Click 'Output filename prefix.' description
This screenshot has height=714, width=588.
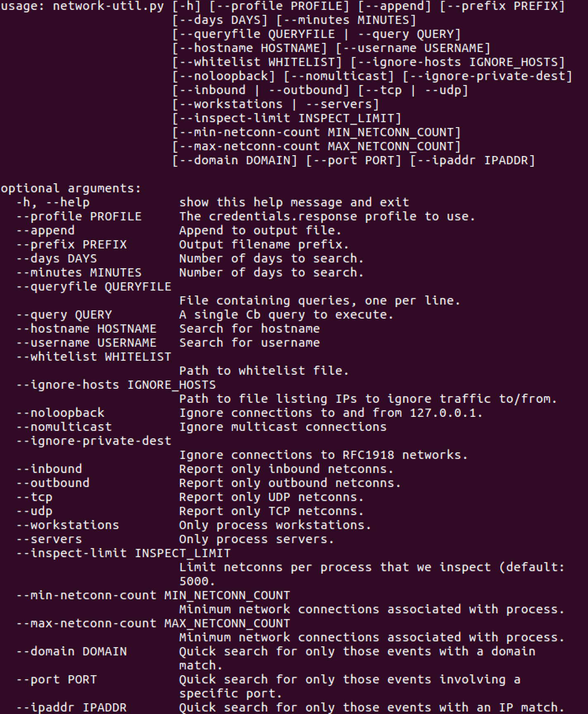point(264,244)
